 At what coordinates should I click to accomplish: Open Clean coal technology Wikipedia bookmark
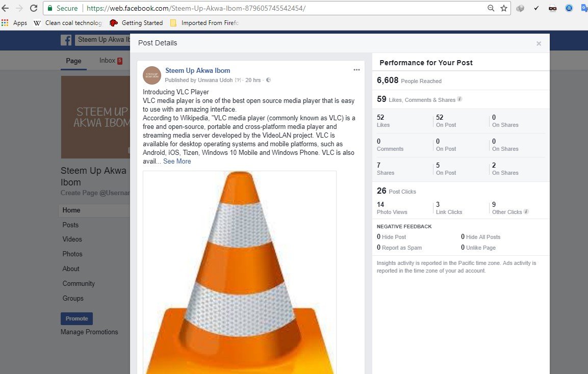68,23
